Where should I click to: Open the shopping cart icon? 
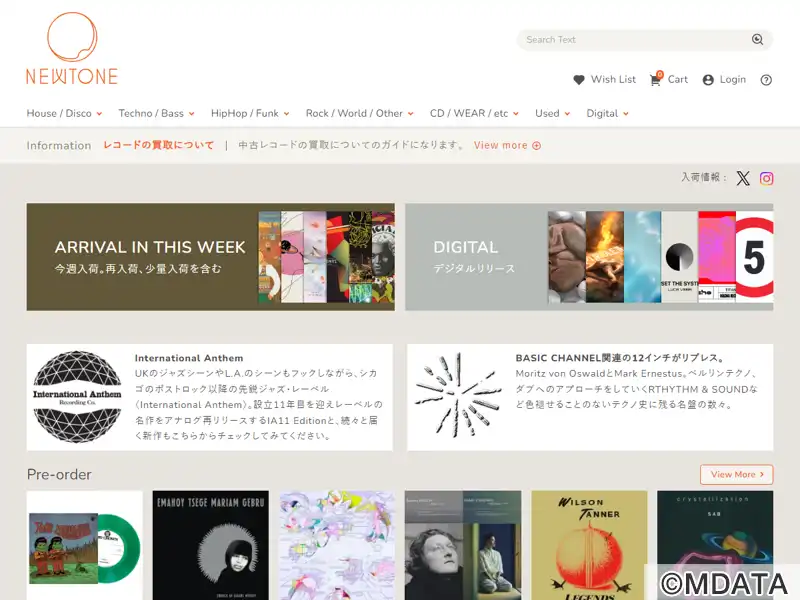click(655, 80)
